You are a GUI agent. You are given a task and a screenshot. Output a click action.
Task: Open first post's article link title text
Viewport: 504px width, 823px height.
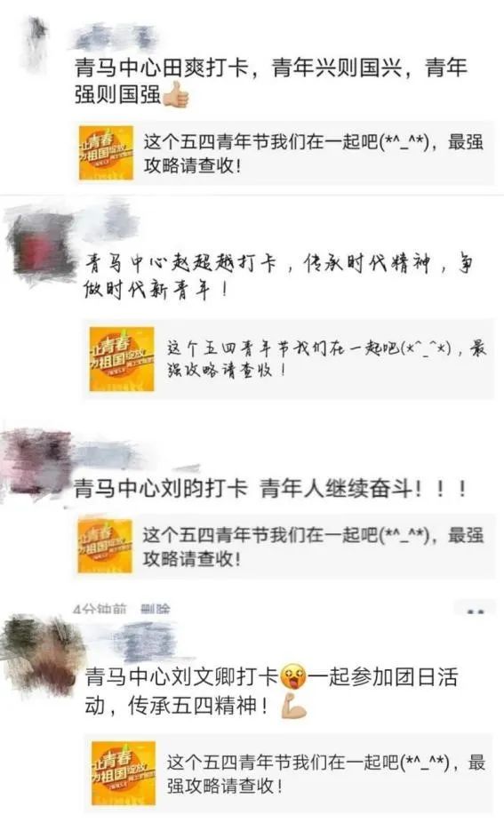point(314,153)
